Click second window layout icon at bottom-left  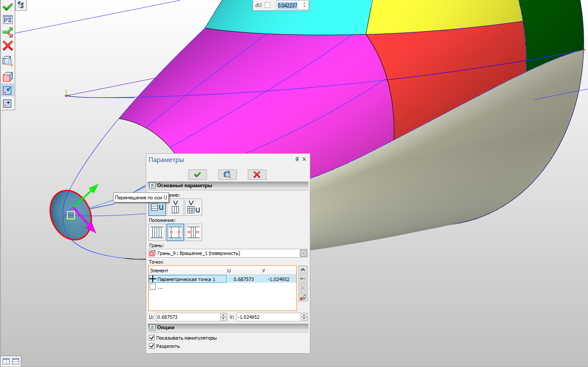[16, 361]
